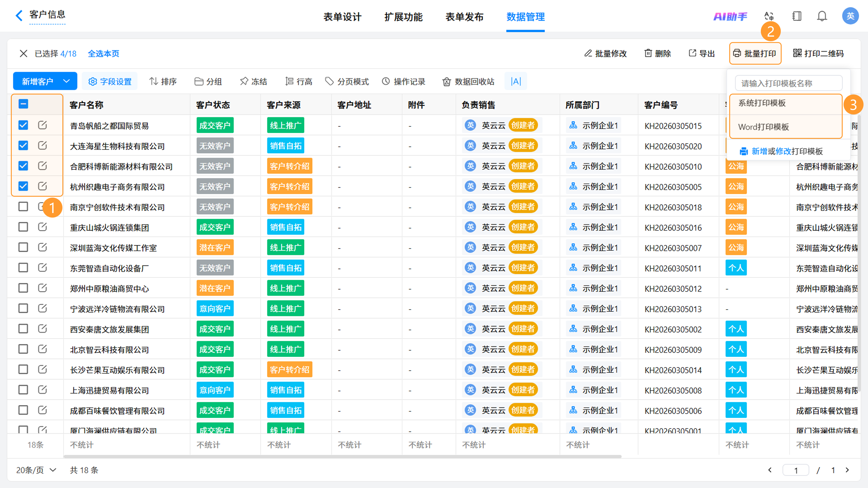
Task: Click 成交客户 tag in 青岛帆船 row
Action: click(x=215, y=125)
